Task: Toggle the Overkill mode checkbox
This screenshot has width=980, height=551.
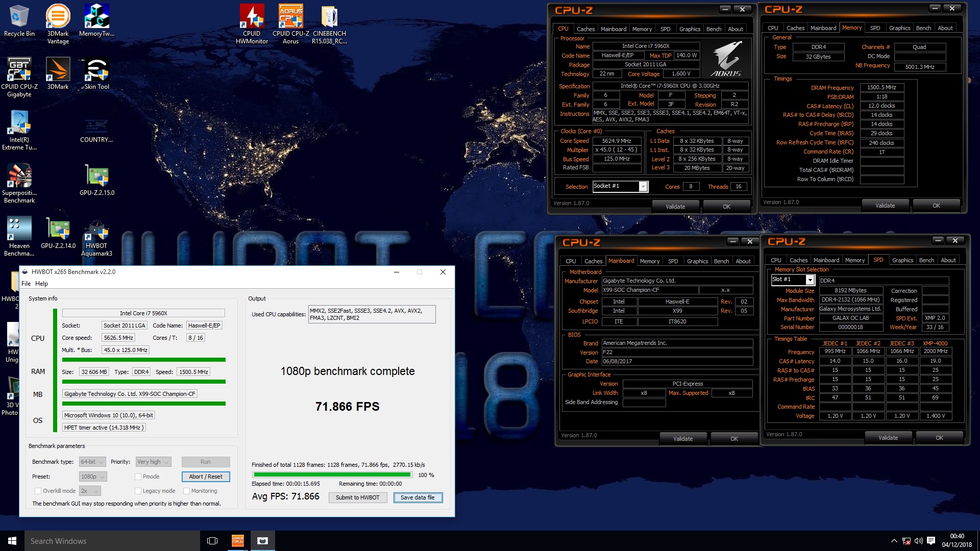Action: (38, 491)
